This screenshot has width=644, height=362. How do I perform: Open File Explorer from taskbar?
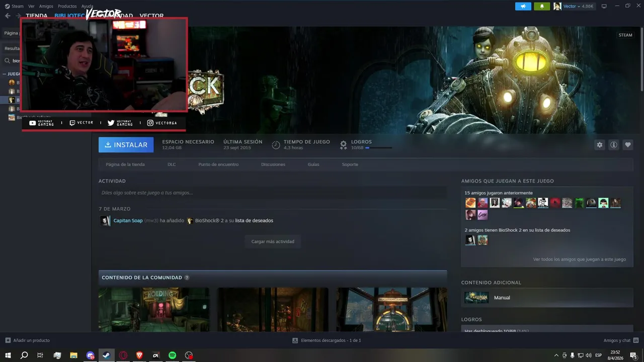click(73, 355)
